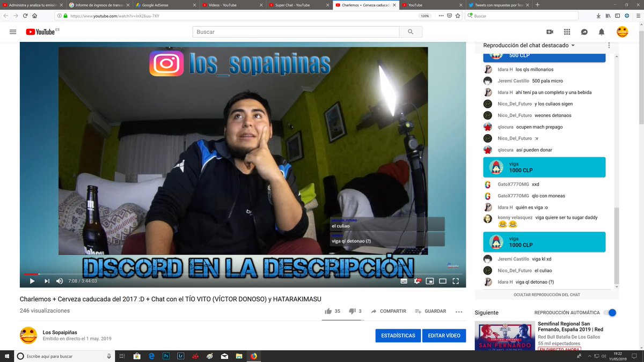Open Photoshop from taskbar
The height and width of the screenshot is (362, 644).
coord(166,356)
